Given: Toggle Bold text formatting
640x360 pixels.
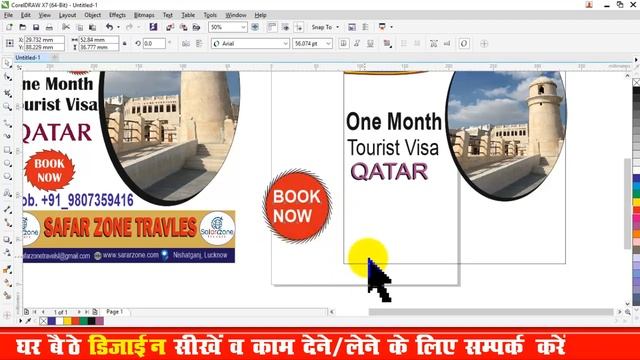Looking at the screenshot, I should [x=344, y=43].
